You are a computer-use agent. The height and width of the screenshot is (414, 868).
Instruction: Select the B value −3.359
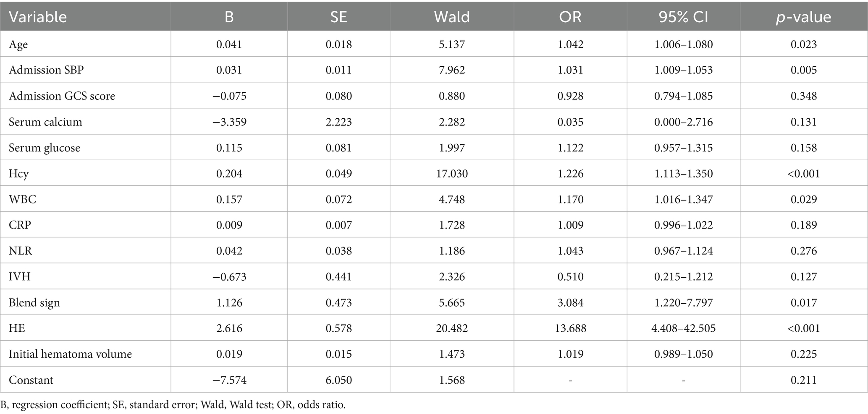[229, 122]
